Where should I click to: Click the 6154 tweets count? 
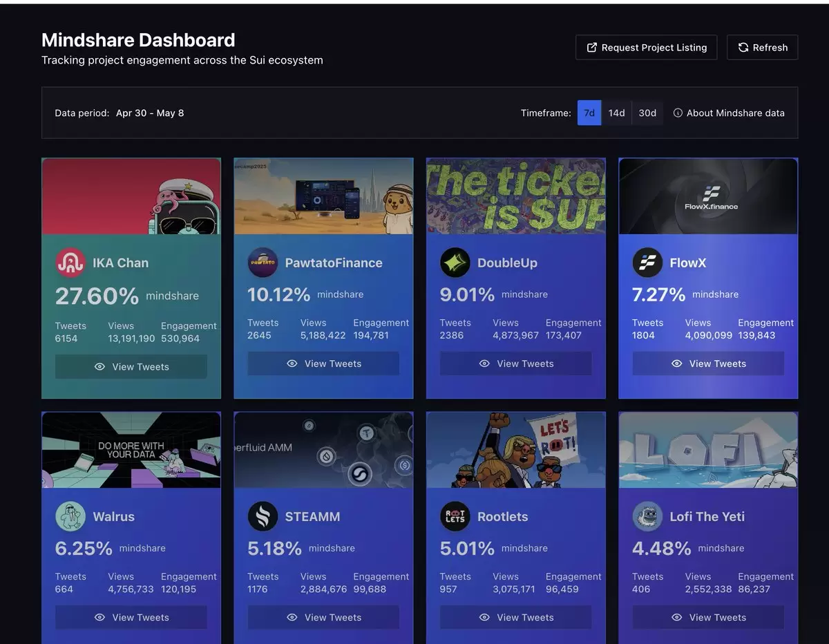[x=66, y=339]
